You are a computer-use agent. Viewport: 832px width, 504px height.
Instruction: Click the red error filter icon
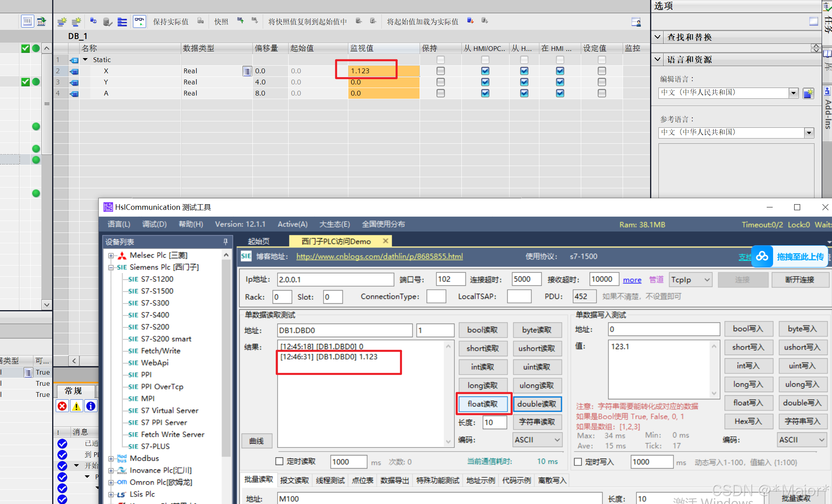click(62, 406)
